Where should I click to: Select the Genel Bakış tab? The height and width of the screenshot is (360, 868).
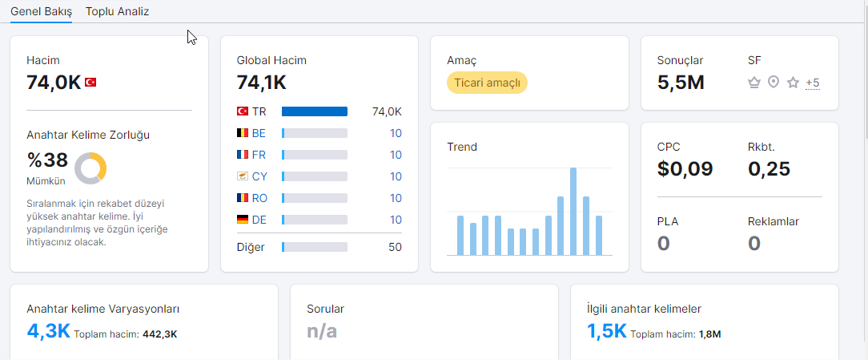pyautogui.click(x=42, y=11)
